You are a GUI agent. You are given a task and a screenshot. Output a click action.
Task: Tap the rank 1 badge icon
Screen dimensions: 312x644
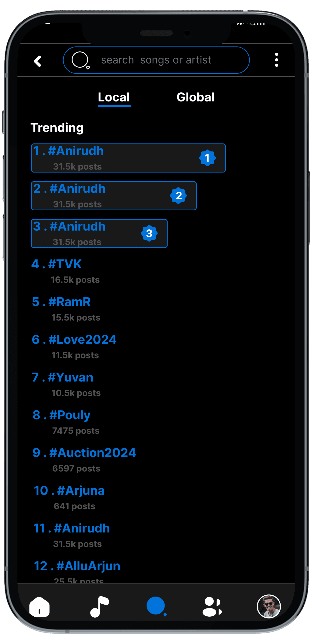[x=207, y=158]
